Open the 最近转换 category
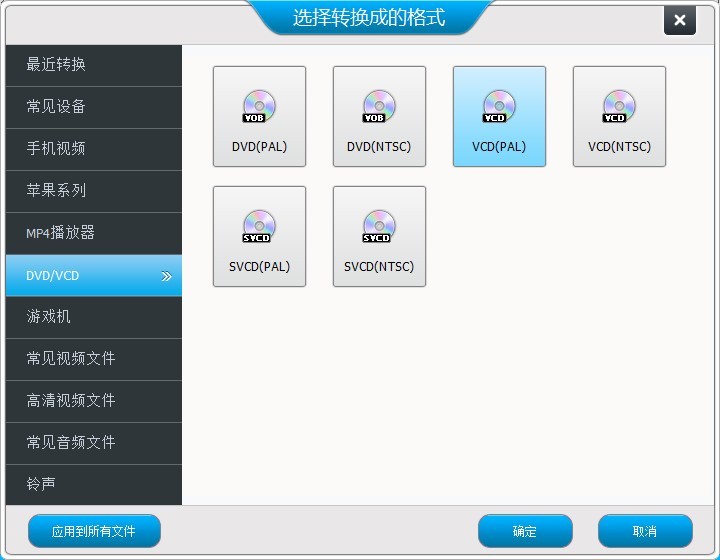The width and height of the screenshot is (720, 560). [x=94, y=65]
